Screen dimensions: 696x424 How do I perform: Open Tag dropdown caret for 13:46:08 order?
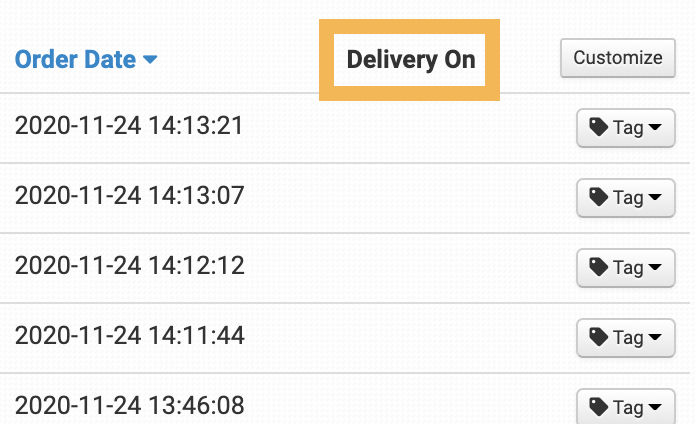(x=655, y=407)
